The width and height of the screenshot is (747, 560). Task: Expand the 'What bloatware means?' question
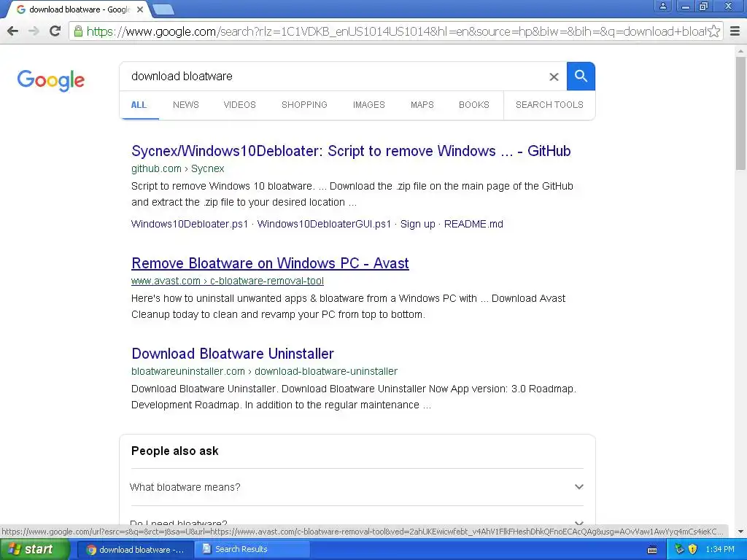click(357, 487)
